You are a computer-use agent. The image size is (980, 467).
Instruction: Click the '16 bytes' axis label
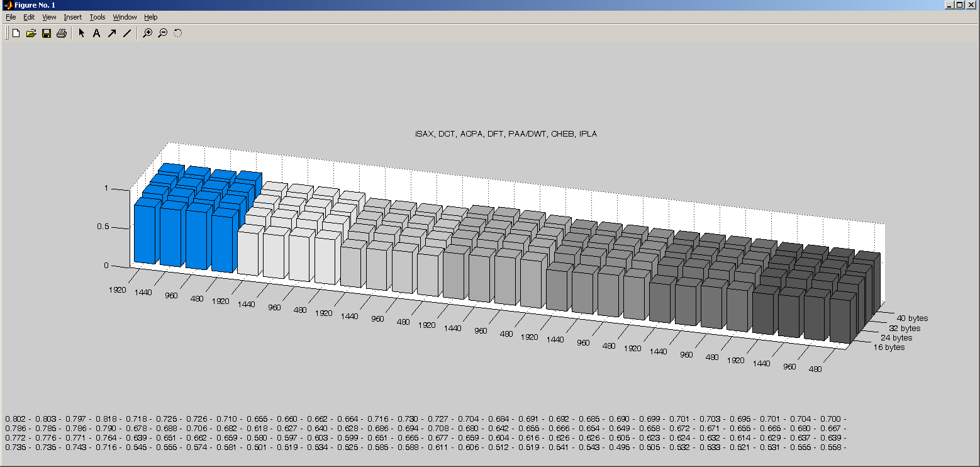pos(889,347)
